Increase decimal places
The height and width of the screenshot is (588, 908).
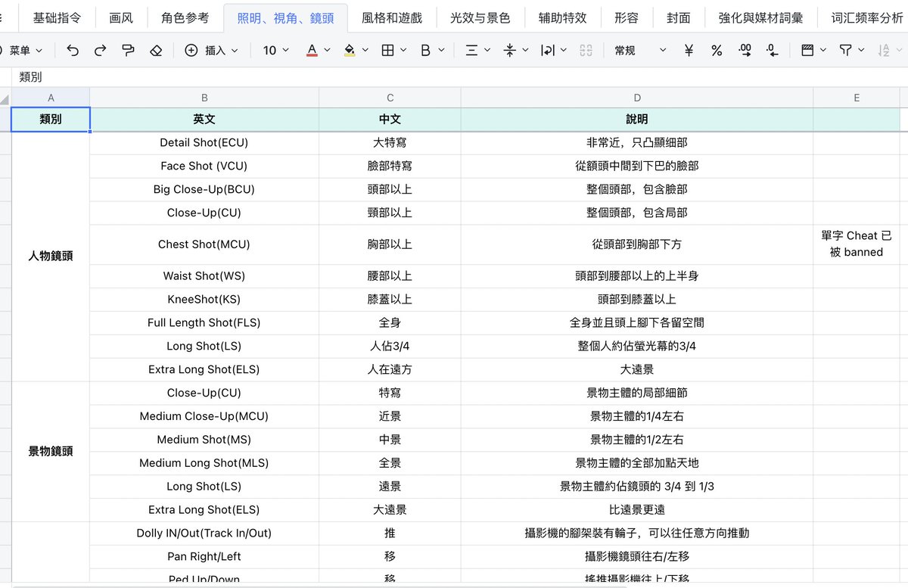coord(745,51)
